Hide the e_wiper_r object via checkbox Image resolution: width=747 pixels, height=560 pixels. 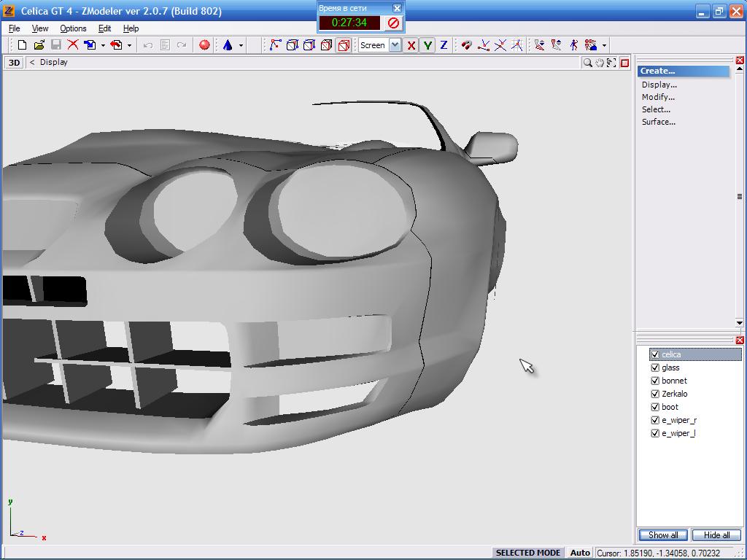tap(655, 421)
